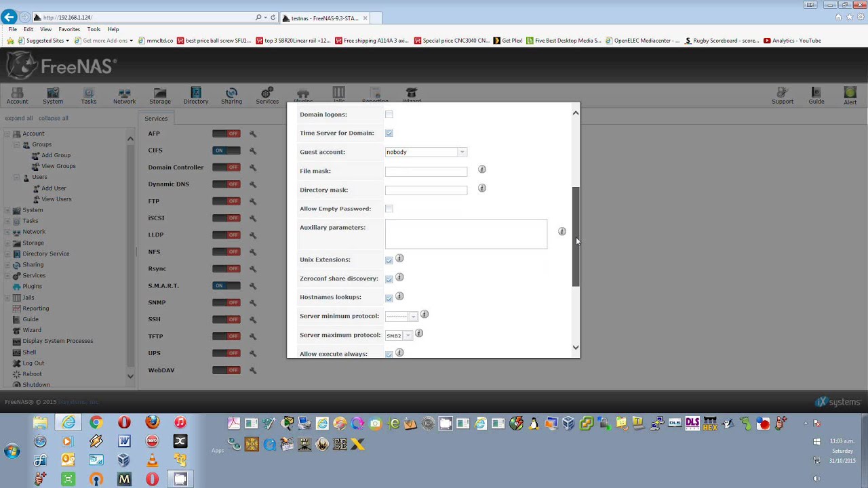Image resolution: width=868 pixels, height=488 pixels.
Task: Toggle the Domain logons checkbox
Action: point(389,115)
